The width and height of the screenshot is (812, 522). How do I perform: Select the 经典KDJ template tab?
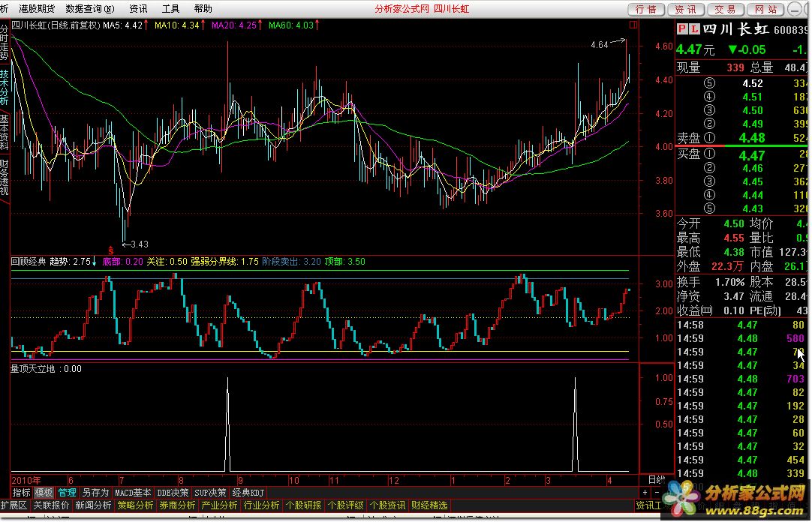click(x=248, y=493)
